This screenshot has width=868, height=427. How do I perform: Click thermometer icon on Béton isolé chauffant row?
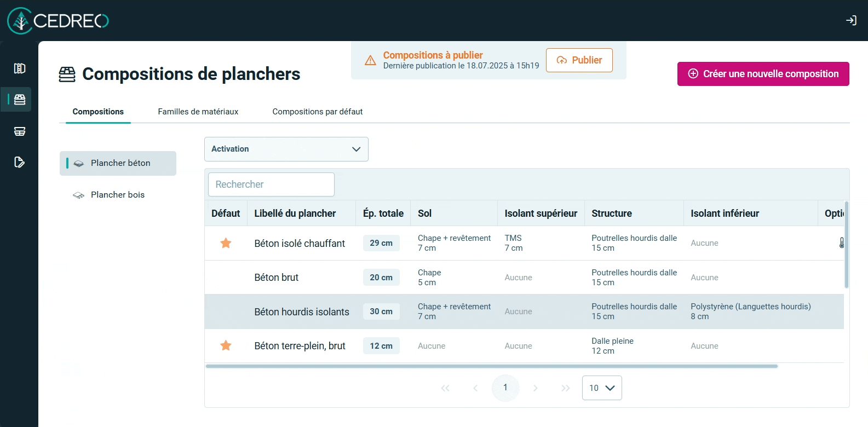(x=842, y=243)
